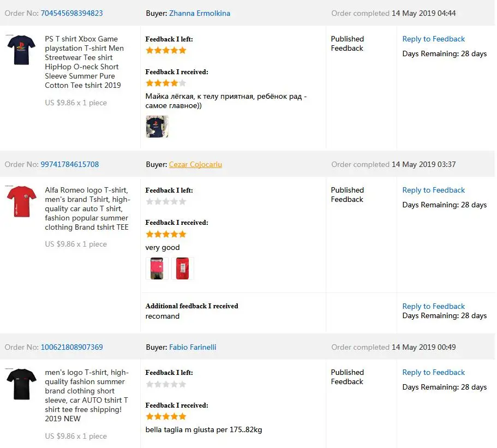The height and width of the screenshot is (448, 497).
Task: Click empty star rating left for Cezar
Action: [x=166, y=201]
